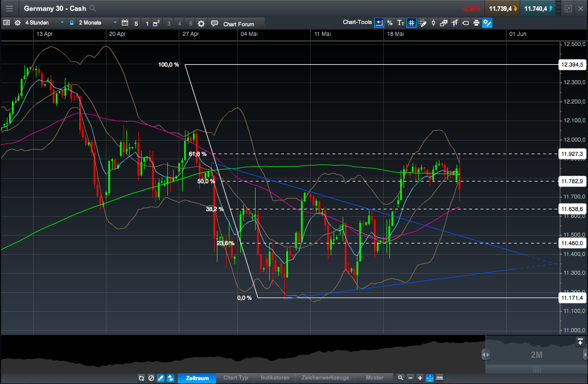The width and height of the screenshot is (588, 384).
Task: Print the chart
Action: click(x=476, y=23)
